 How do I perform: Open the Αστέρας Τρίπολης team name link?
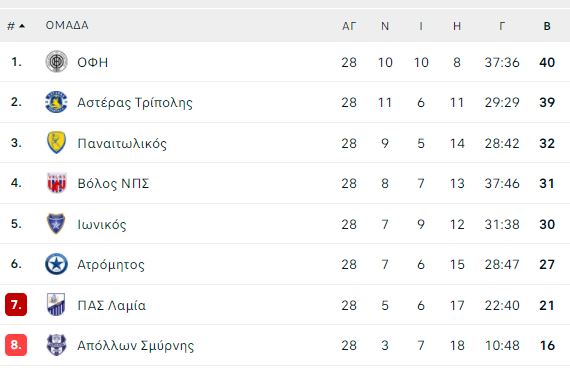click(135, 103)
